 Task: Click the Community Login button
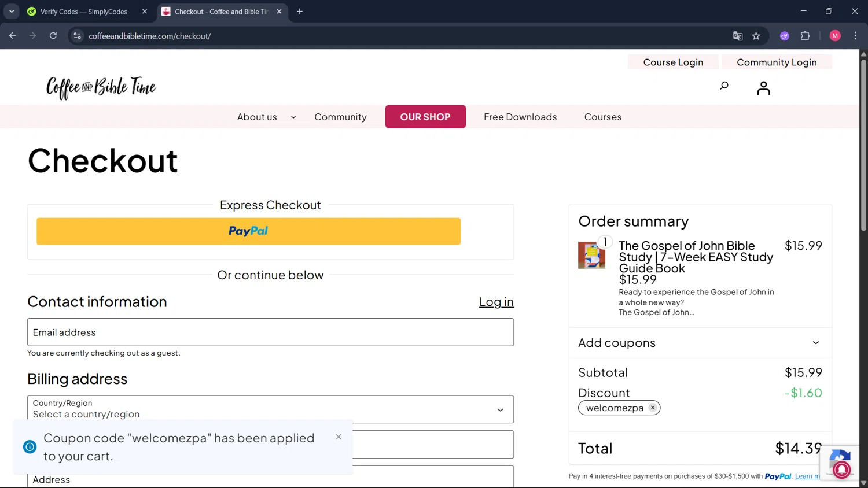pos(777,62)
